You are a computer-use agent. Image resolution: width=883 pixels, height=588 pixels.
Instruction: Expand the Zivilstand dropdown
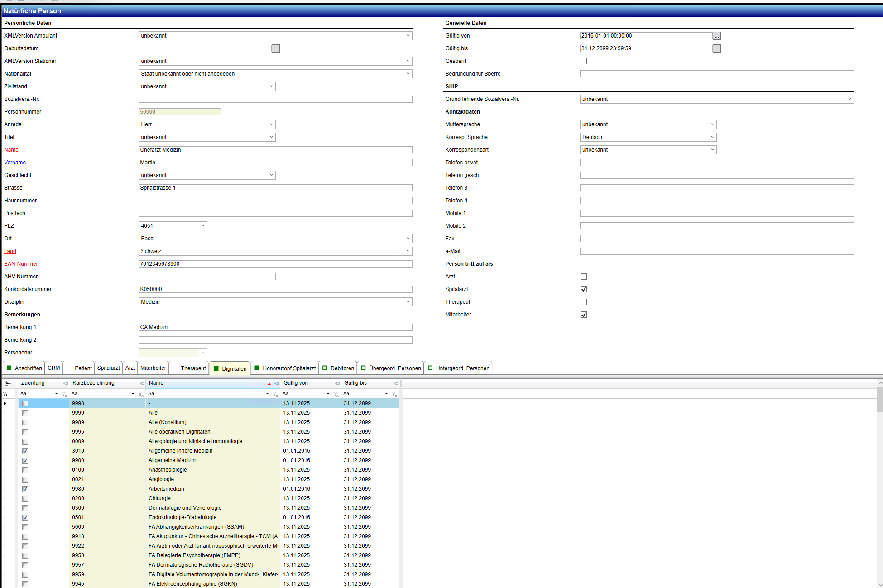[271, 86]
